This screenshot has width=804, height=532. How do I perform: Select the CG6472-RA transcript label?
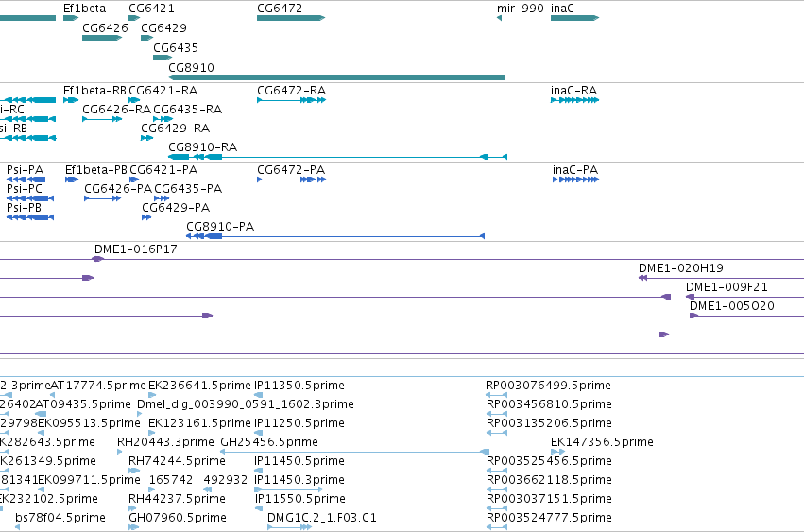pos(291,91)
